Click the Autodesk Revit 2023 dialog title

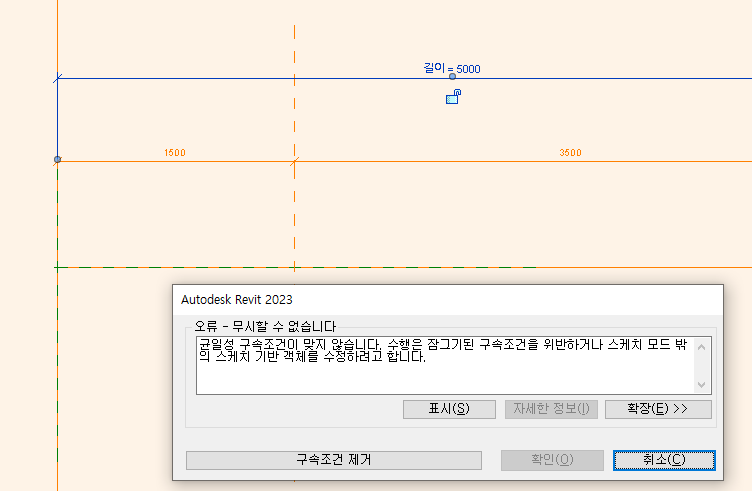tap(237, 300)
